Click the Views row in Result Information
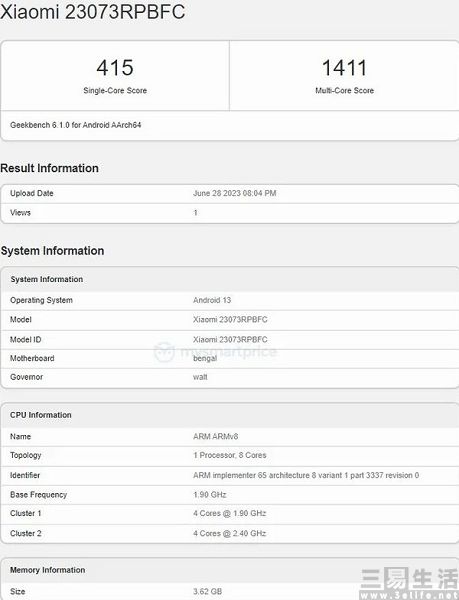This screenshot has width=459, height=600. tap(230, 213)
